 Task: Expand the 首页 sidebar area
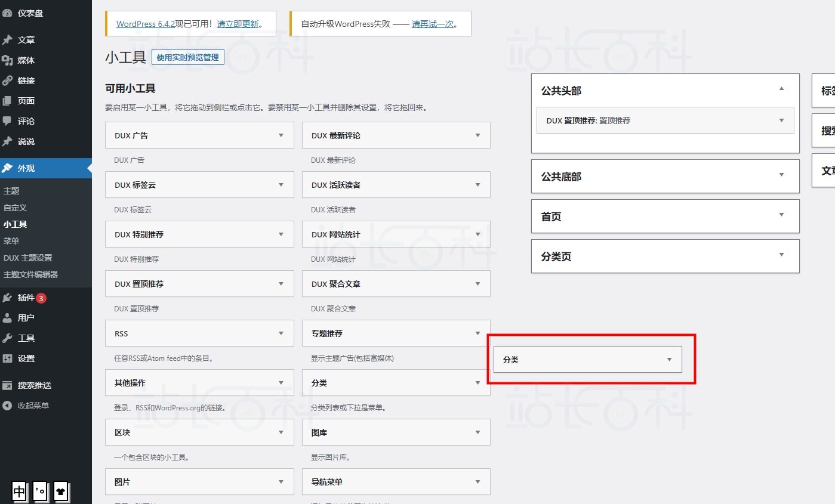(782, 215)
